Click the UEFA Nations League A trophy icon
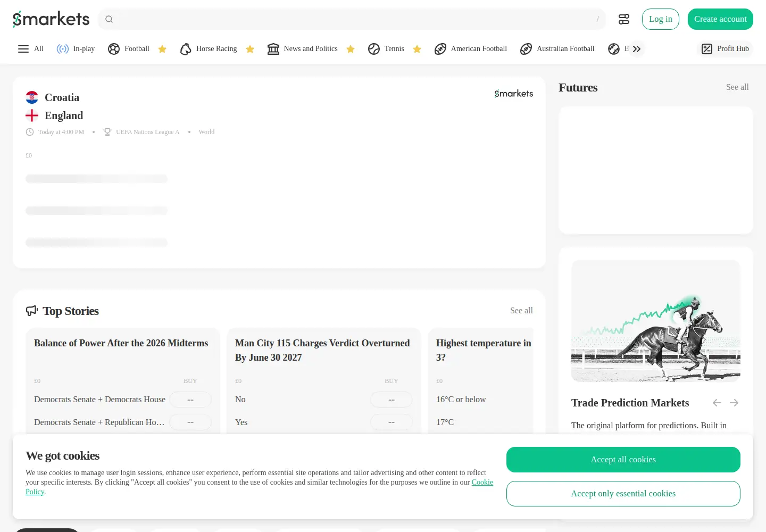766x532 pixels. (107, 132)
